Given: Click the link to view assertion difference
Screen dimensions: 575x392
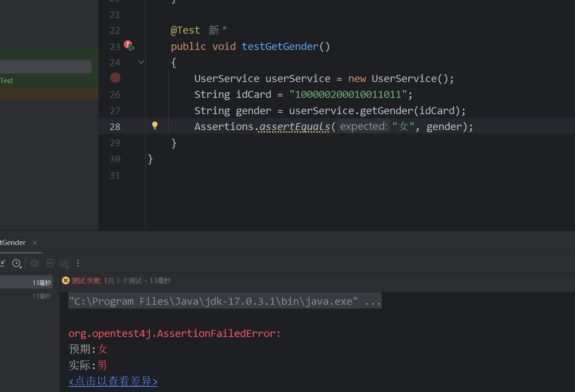Looking at the screenshot, I should coord(113,381).
